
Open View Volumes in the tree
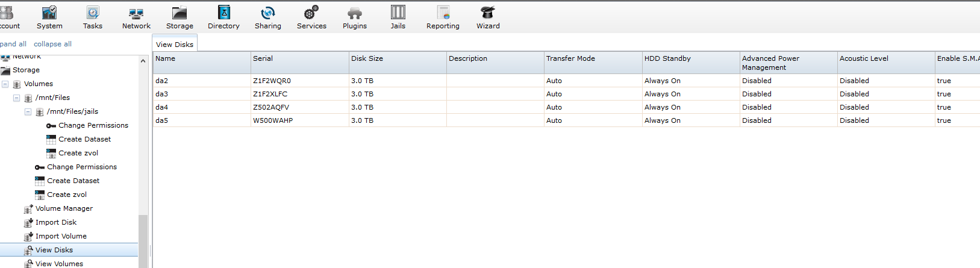[x=59, y=264]
